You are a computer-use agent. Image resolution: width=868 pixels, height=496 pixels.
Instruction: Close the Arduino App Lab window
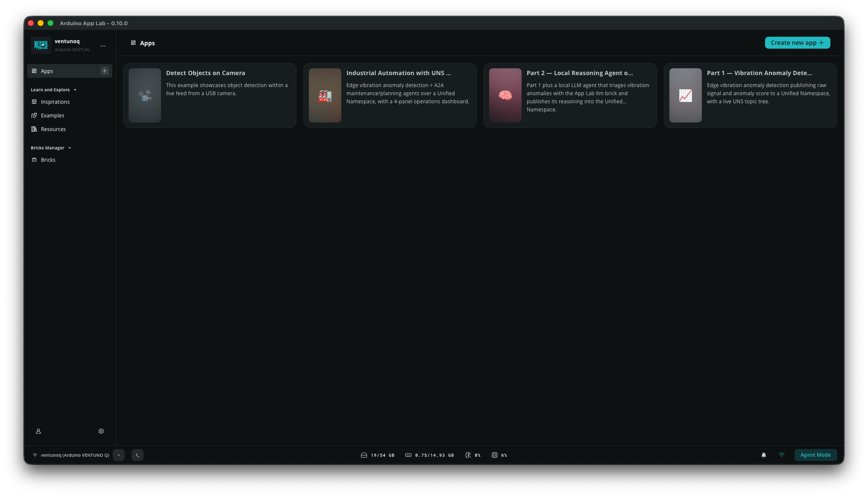[31, 23]
